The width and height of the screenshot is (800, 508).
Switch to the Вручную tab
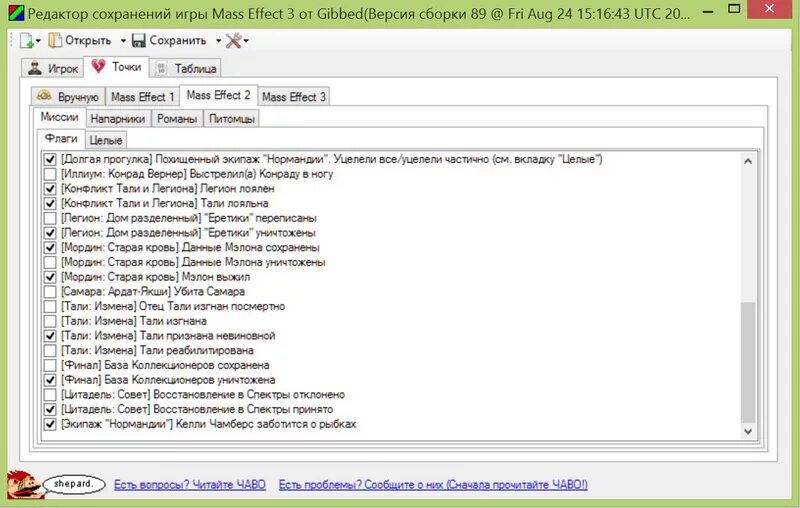coord(68,96)
